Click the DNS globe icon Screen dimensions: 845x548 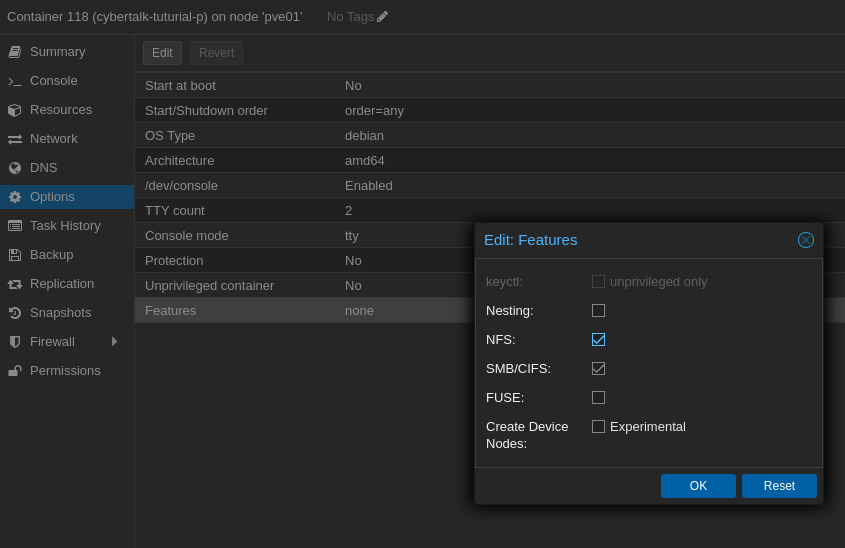click(15, 168)
